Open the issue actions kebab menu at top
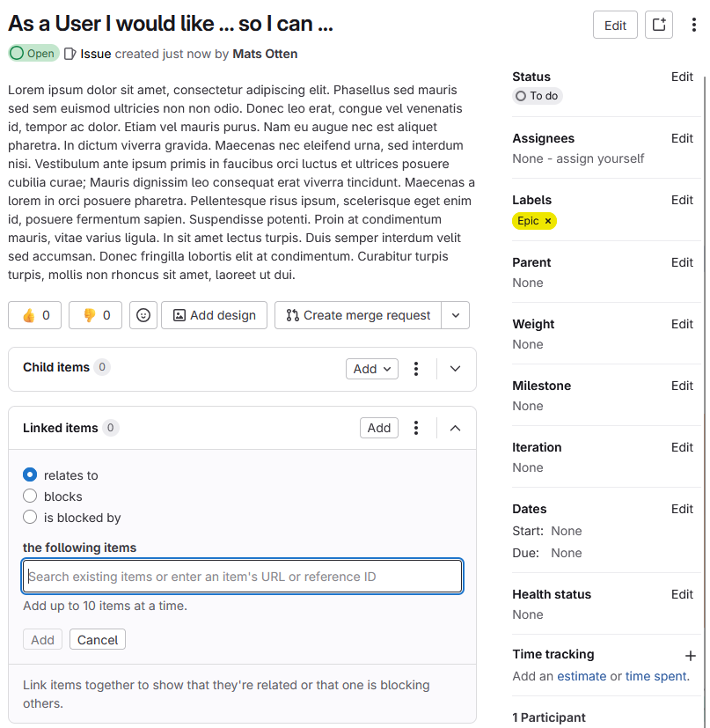The image size is (710, 728). click(x=694, y=26)
